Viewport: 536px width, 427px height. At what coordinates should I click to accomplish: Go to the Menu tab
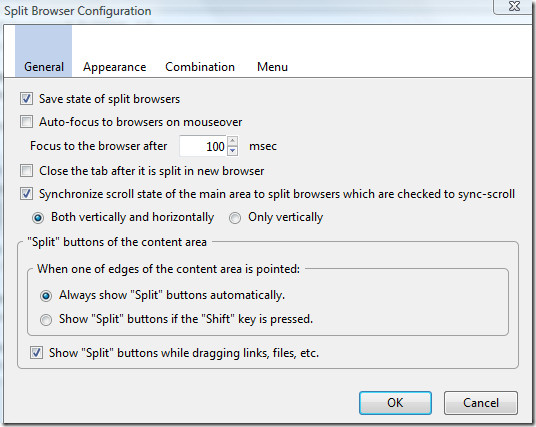[272, 67]
